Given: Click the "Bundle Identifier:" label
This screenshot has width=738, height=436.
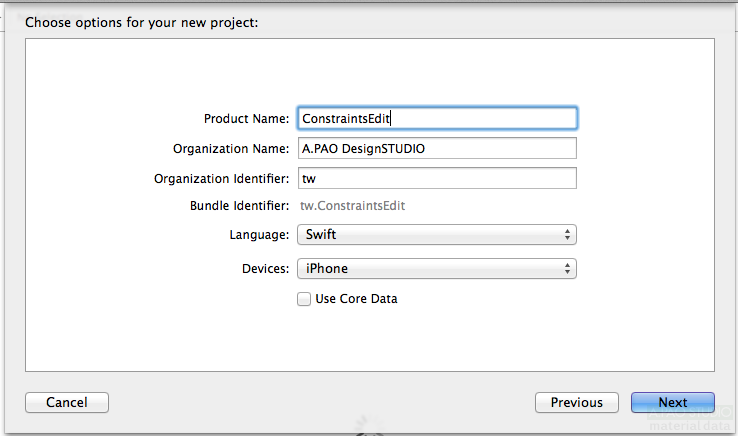Looking at the screenshot, I should click(239, 206).
